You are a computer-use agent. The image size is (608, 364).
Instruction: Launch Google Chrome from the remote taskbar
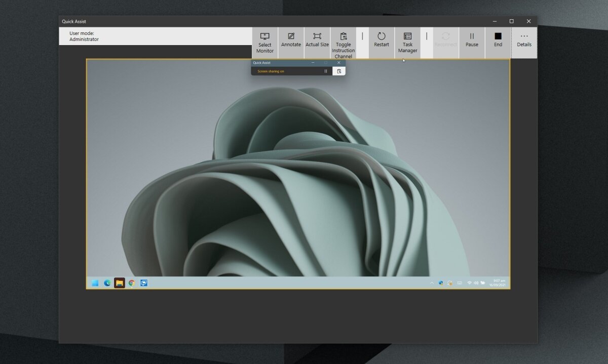click(132, 283)
